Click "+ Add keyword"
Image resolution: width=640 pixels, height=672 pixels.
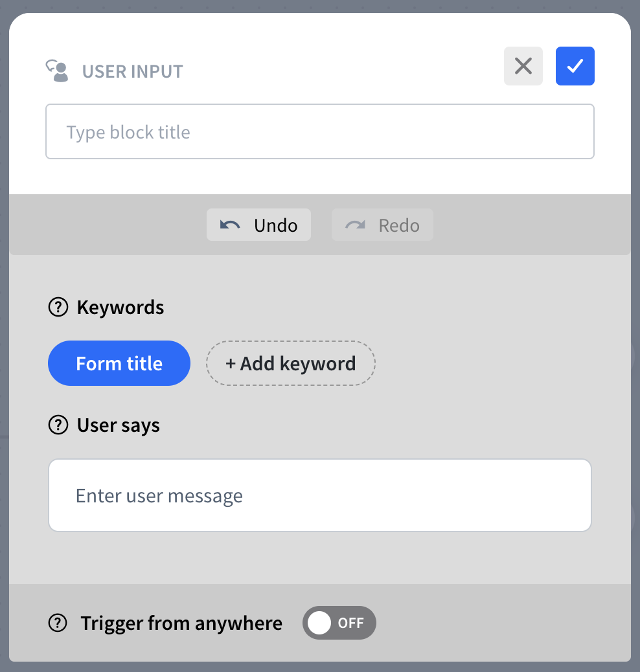point(290,363)
